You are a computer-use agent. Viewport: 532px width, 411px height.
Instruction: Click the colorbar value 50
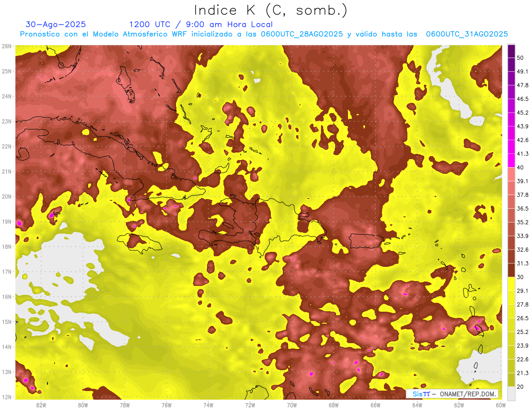point(520,57)
